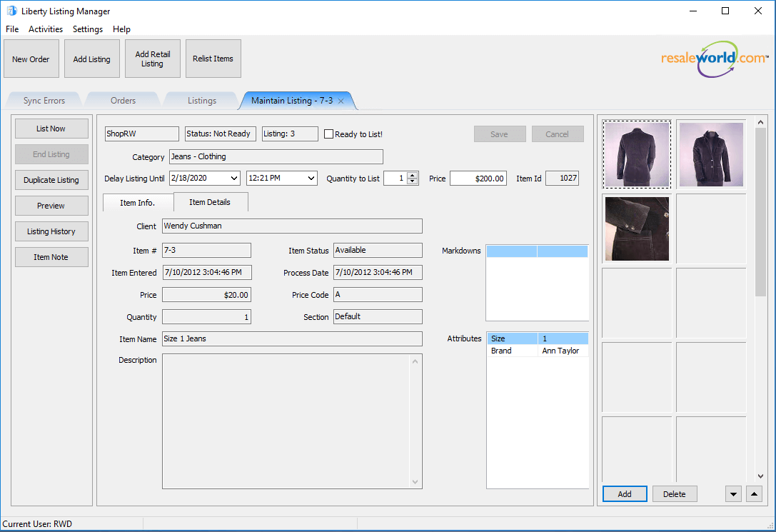Open the delay listing time dropdown

pyautogui.click(x=311, y=178)
